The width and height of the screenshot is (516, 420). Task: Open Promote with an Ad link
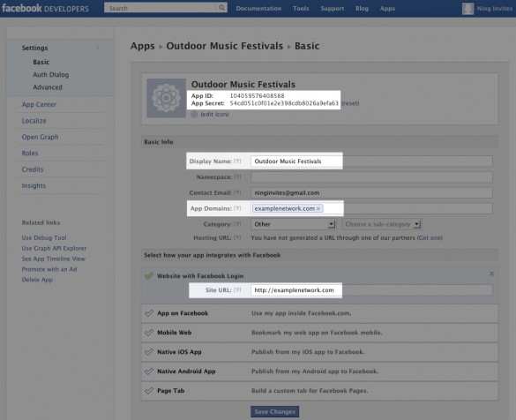pos(49,269)
